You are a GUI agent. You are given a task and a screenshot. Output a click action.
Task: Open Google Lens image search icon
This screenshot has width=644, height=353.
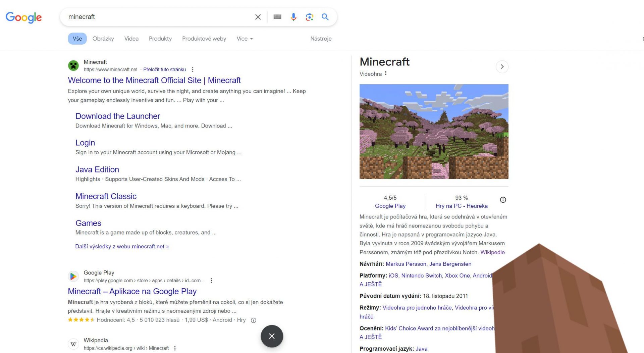309,17
